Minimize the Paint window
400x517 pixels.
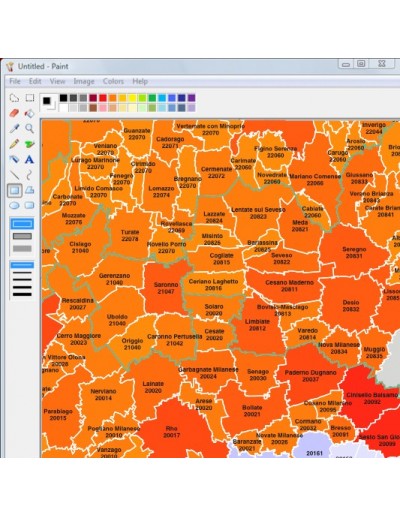click(346, 64)
